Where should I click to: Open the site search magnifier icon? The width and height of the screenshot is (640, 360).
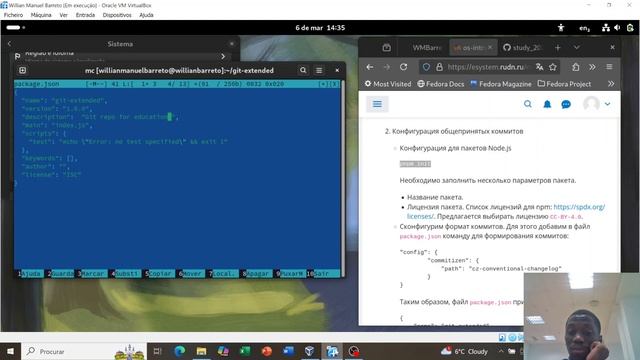point(528,104)
